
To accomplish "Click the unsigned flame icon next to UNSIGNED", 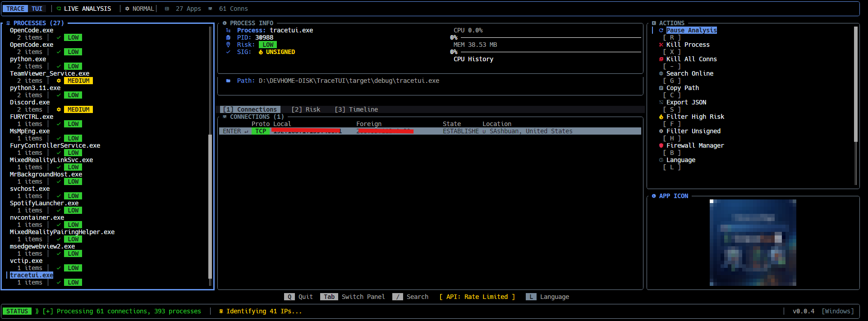I will coord(261,52).
